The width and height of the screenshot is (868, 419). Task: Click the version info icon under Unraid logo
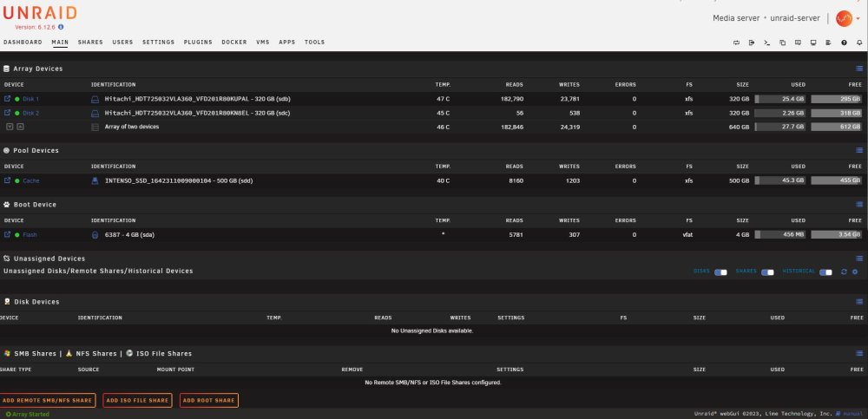61,27
